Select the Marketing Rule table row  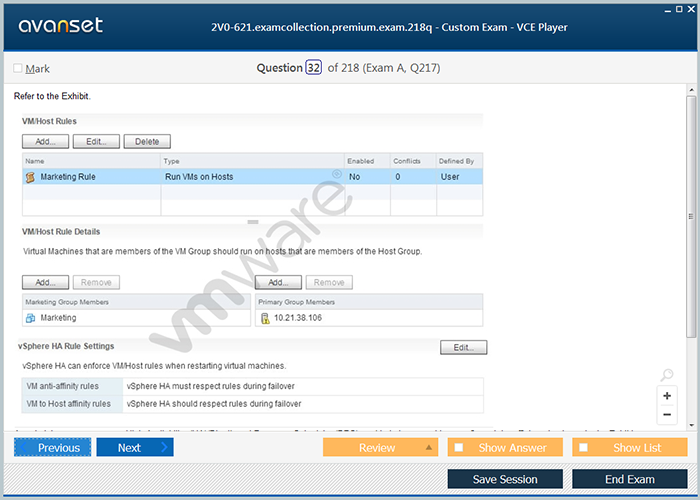coord(250,177)
